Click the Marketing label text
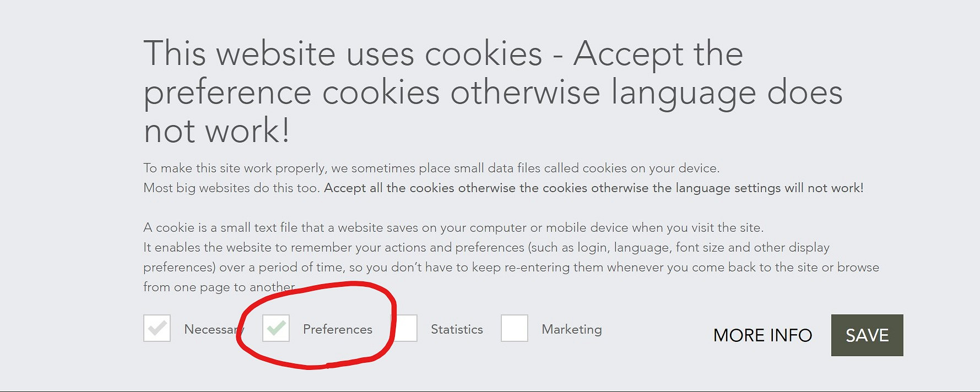This screenshot has height=392, width=980. click(x=572, y=329)
